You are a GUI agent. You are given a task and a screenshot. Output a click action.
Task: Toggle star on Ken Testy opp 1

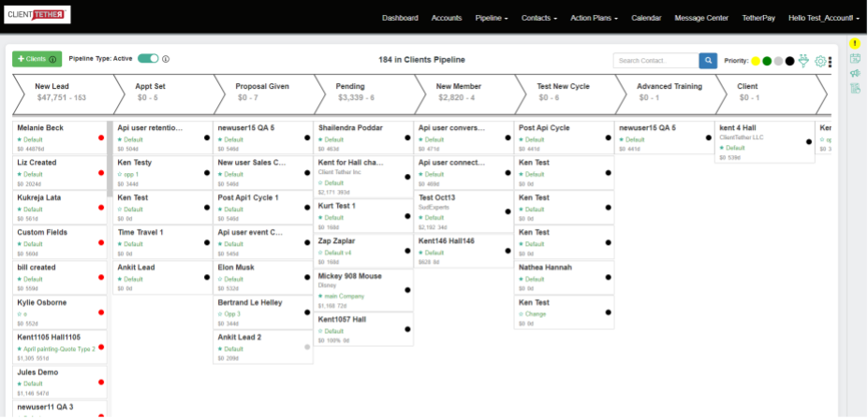120,174
